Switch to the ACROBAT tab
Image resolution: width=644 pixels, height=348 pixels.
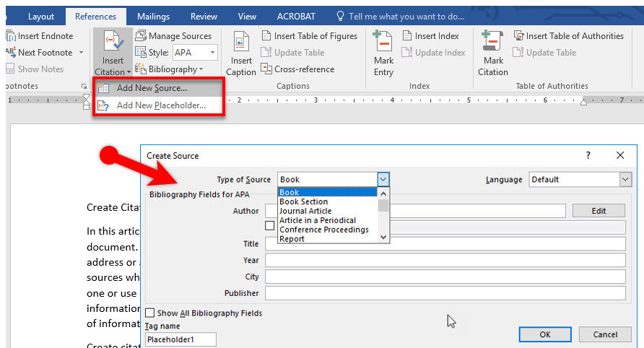click(x=296, y=17)
